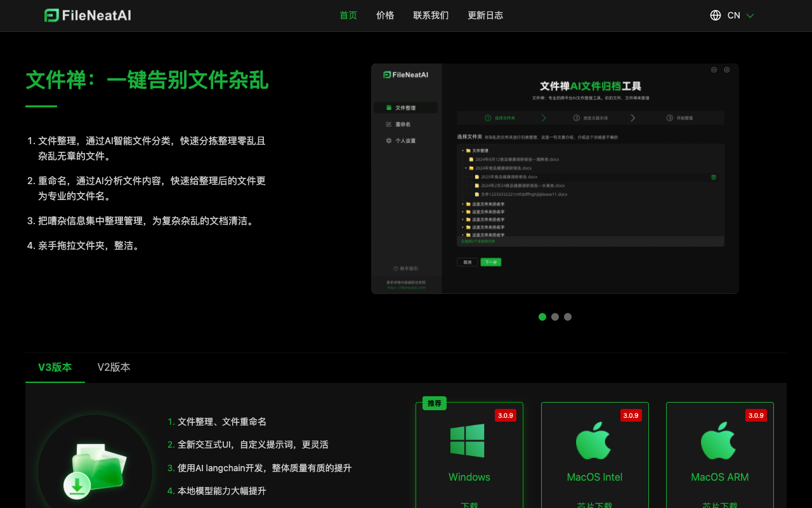This screenshot has height=508, width=812.
Task: Click the globe language icon
Action: (716, 15)
